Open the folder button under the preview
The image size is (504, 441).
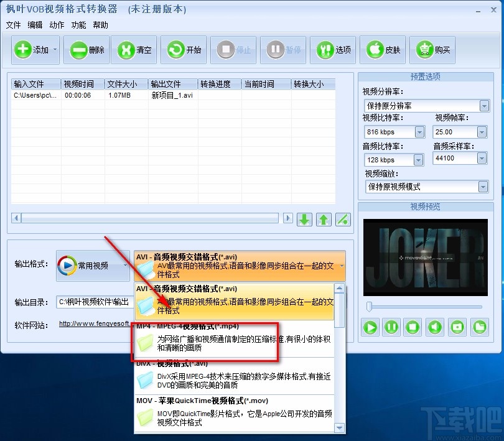coord(478,327)
